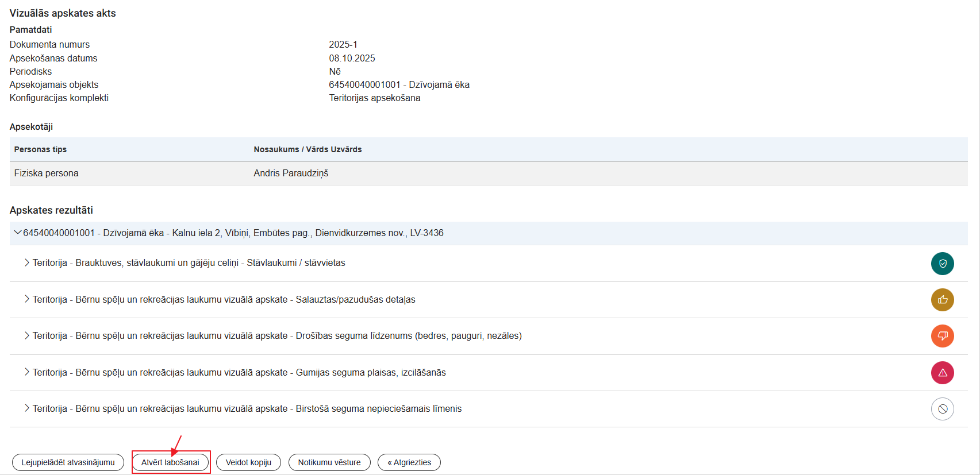The width and height of the screenshot is (980, 475).
Task: Click the Andris Paraudziņš inspector row
Action: 291,173
